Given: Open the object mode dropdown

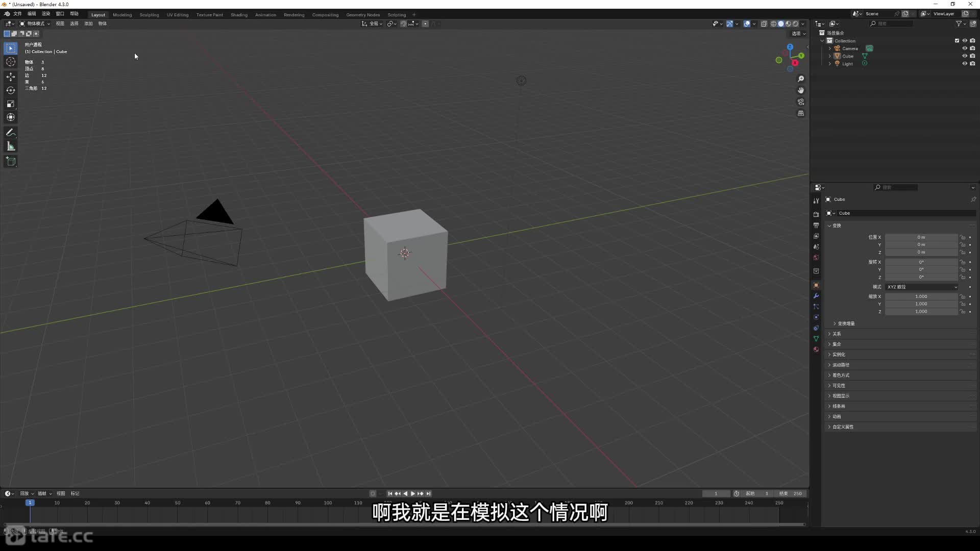Looking at the screenshot, I should pyautogui.click(x=35, y=23).
